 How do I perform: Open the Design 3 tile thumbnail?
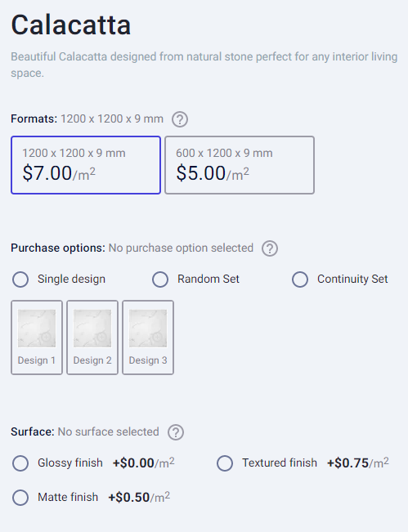click(148, 328)
